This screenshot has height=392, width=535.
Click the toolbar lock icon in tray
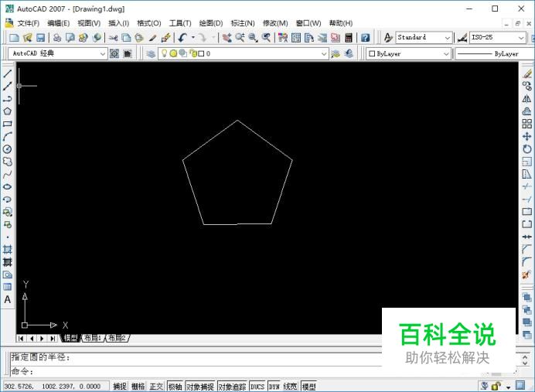496,386
